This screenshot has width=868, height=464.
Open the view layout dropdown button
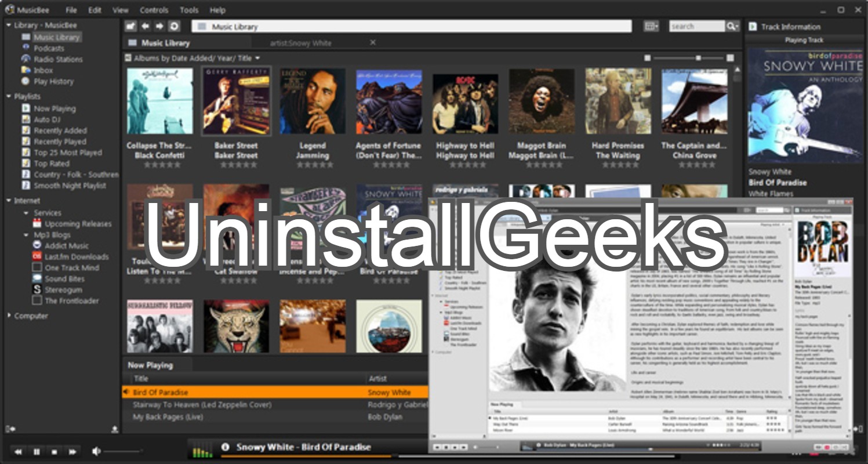pos(652,26)
